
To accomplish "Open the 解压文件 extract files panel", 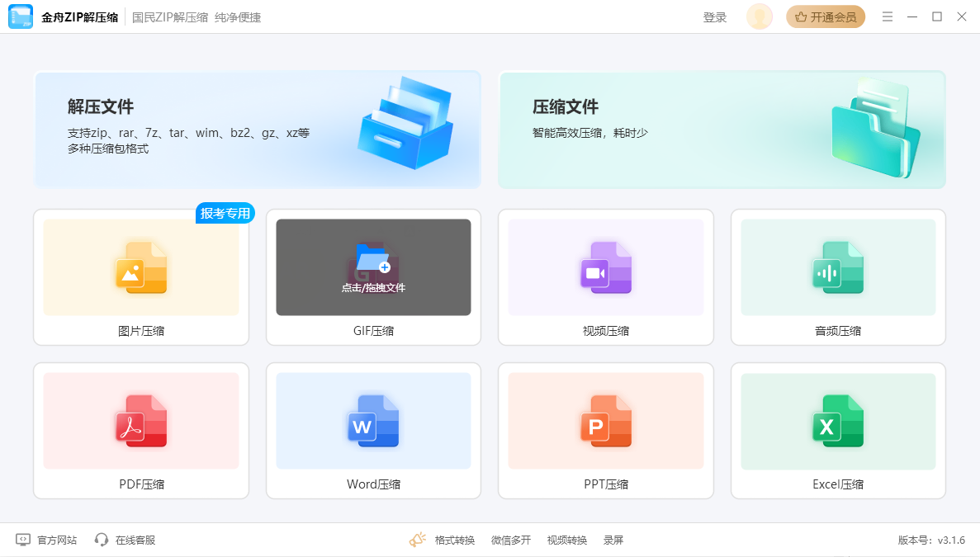I will [257, 128].
